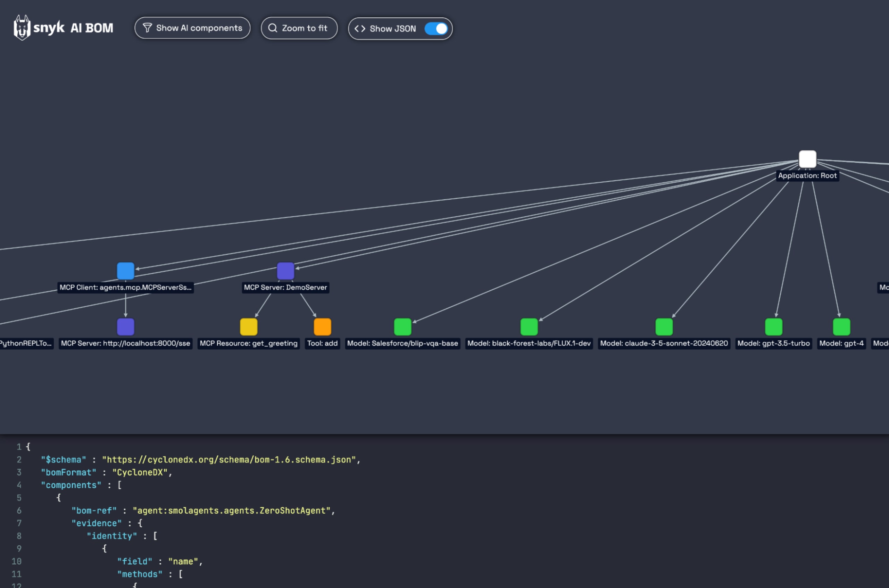The width and height of the screenshot is (889, 588).
Task: Click the bom-ref ZeroShotAgent value
Action: tap(231, 511)
